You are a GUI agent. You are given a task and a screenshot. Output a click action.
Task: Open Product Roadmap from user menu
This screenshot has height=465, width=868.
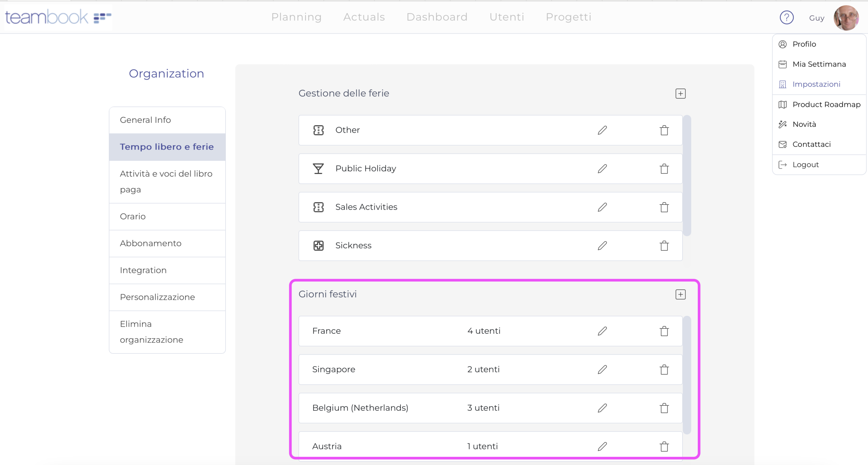pos(826,104)
